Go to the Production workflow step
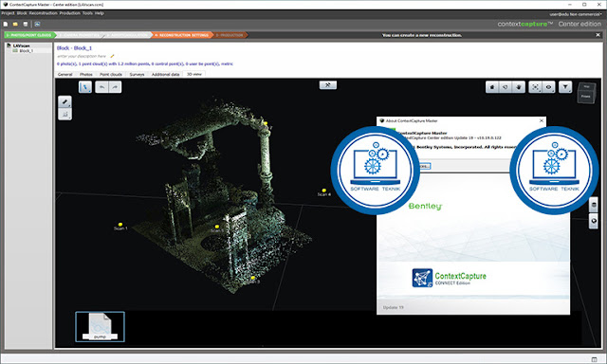Screen dimensions: 607x364 (x=230, y=35)
